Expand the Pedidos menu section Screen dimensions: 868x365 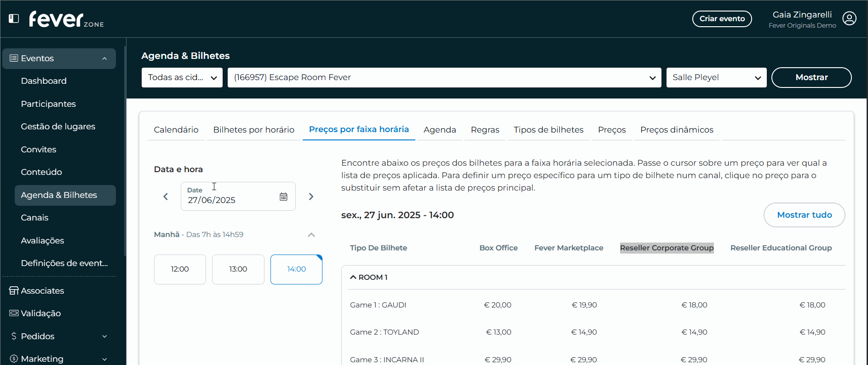(104, 336)
